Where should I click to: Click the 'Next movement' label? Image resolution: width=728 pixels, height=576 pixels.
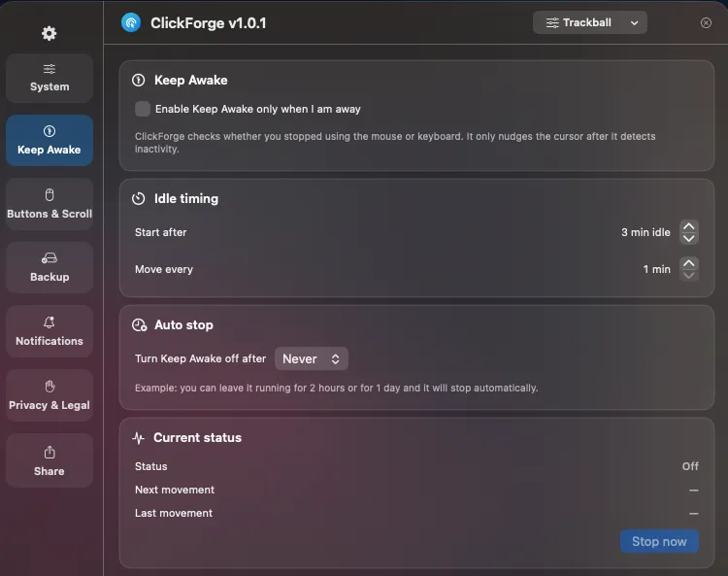[175, 490]
